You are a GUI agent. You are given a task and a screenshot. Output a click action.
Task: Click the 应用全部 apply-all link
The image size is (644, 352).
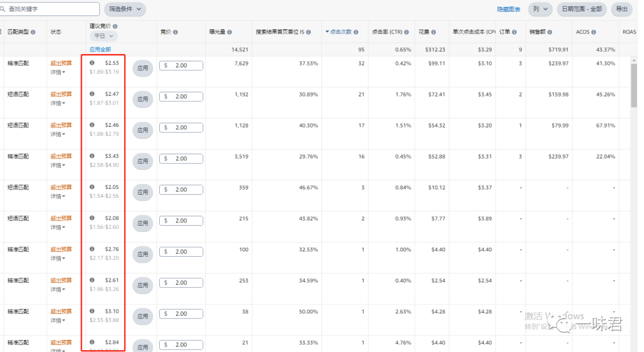coord(99,49)
